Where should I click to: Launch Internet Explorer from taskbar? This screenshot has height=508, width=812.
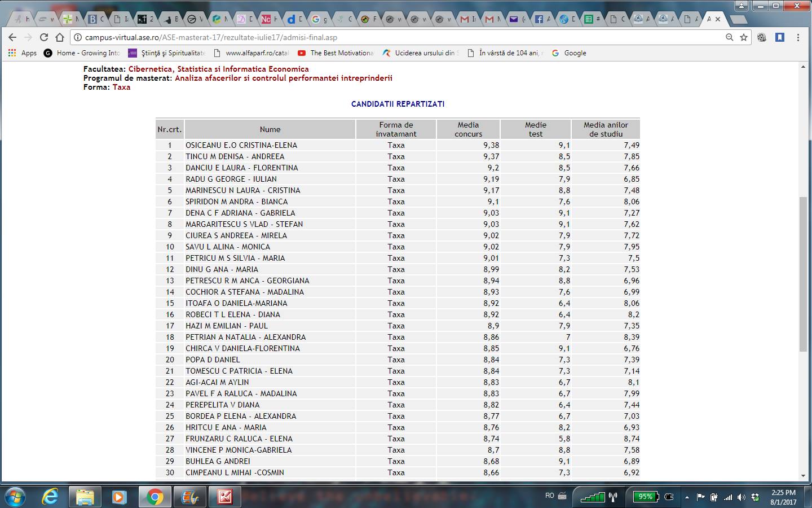pos(51,497)
